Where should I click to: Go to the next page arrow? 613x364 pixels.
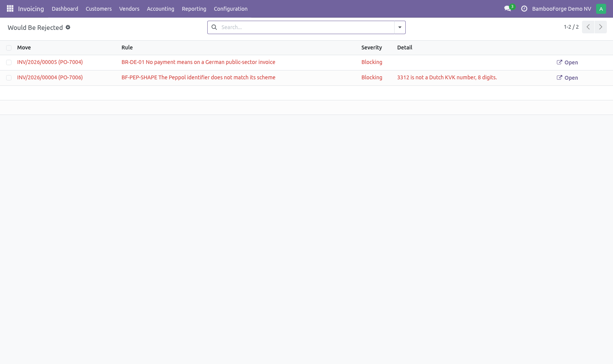[x=601, y=27]
